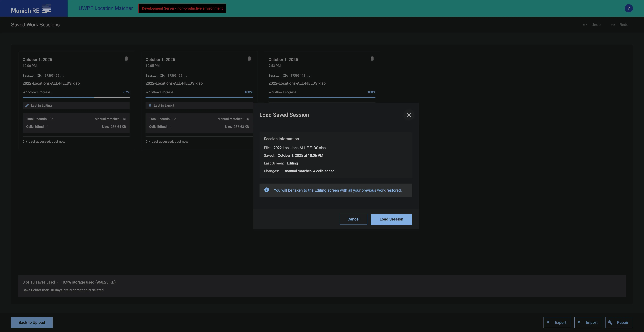
Task: Click the Undo arrow icon
Action: [585, 25]
